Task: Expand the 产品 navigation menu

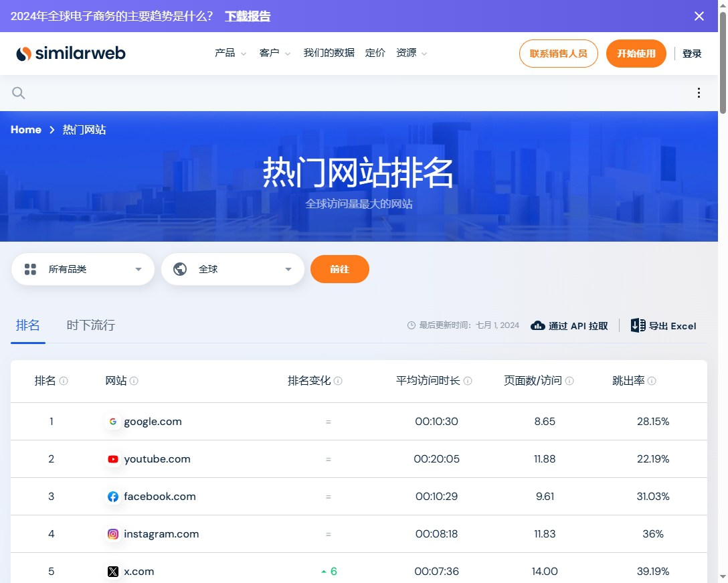Action: pos(230,53)
